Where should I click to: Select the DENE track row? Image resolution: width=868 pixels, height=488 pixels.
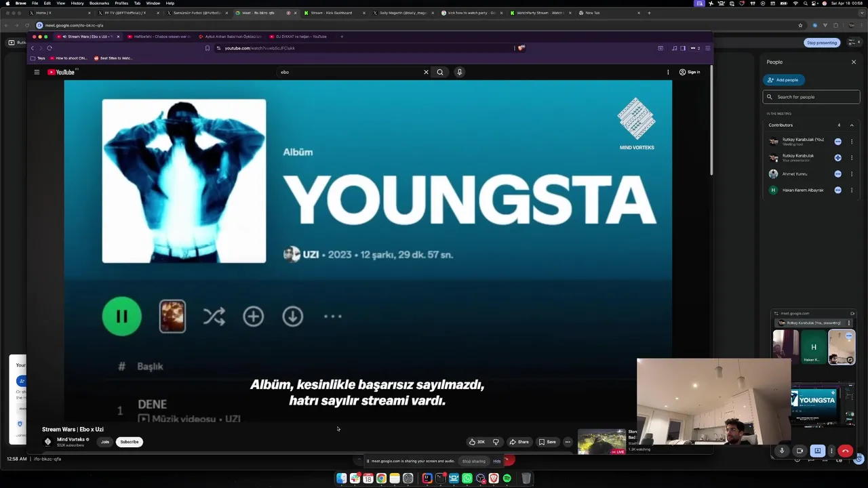(368, 410)
